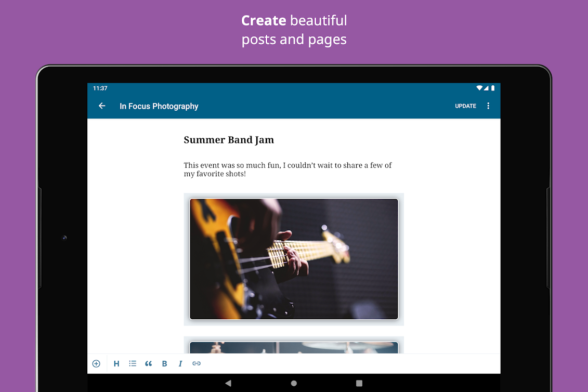Select the bass guitar photo block

click(294, 259)
